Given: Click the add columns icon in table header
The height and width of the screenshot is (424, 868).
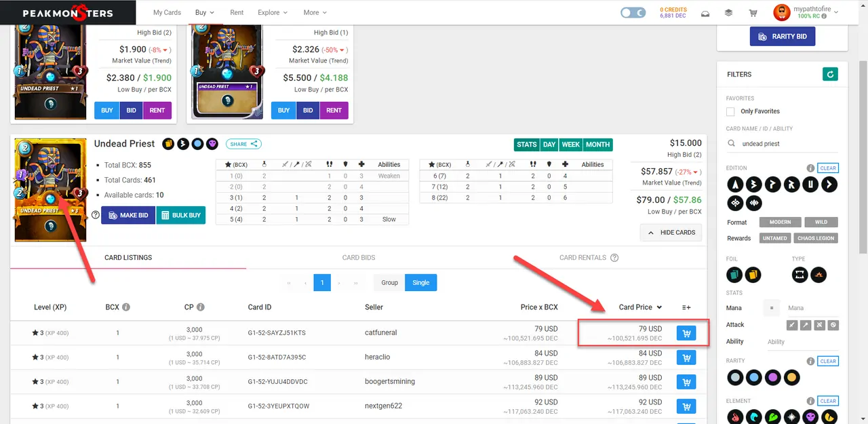Looking at the screenshot, I should [x=686, y=307].
